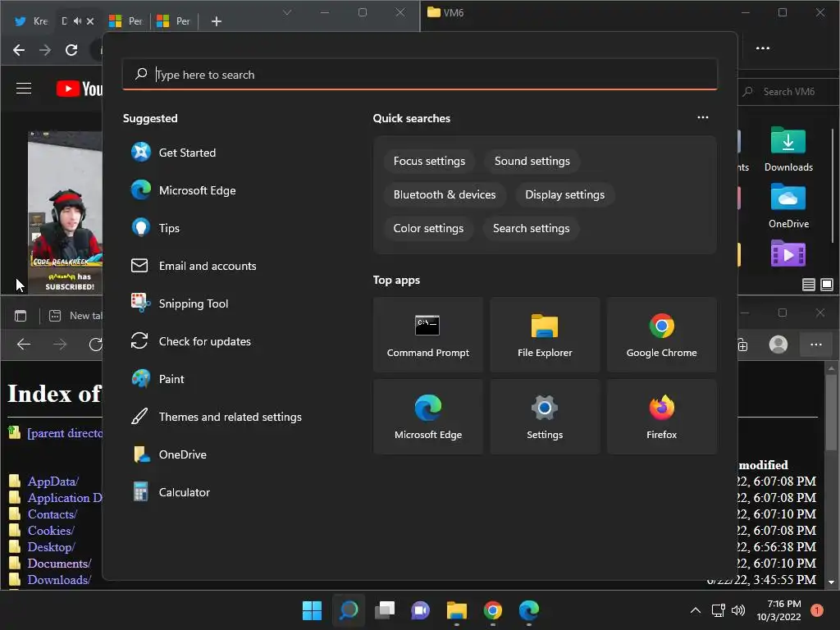Open the Documents/ directory link

pos(59,563)
